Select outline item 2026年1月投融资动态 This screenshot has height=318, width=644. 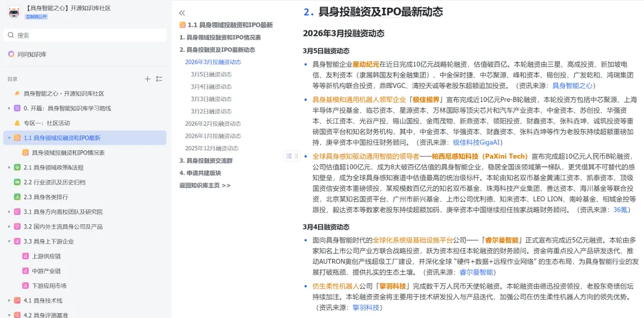click(x=213, y=136)
